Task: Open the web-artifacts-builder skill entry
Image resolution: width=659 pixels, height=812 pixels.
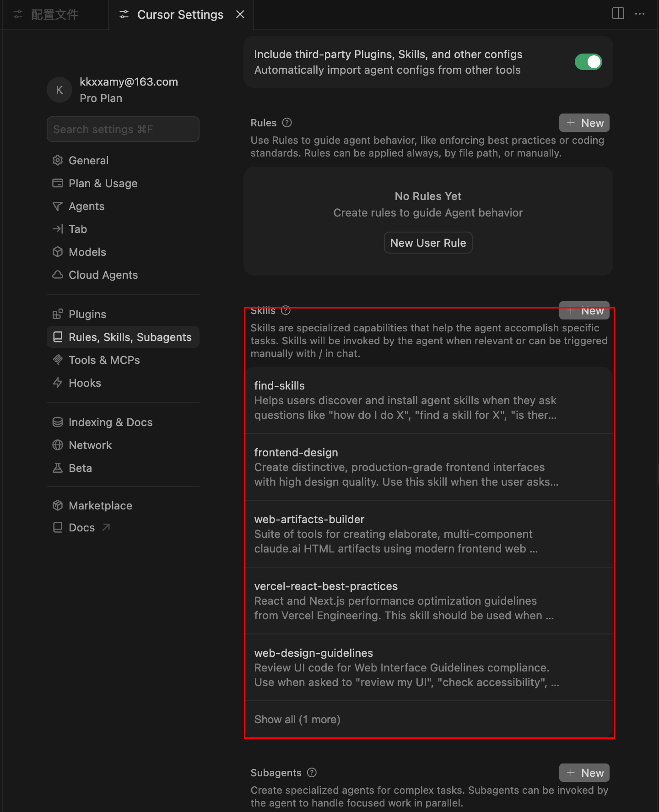Action: (x=428, y=534)
